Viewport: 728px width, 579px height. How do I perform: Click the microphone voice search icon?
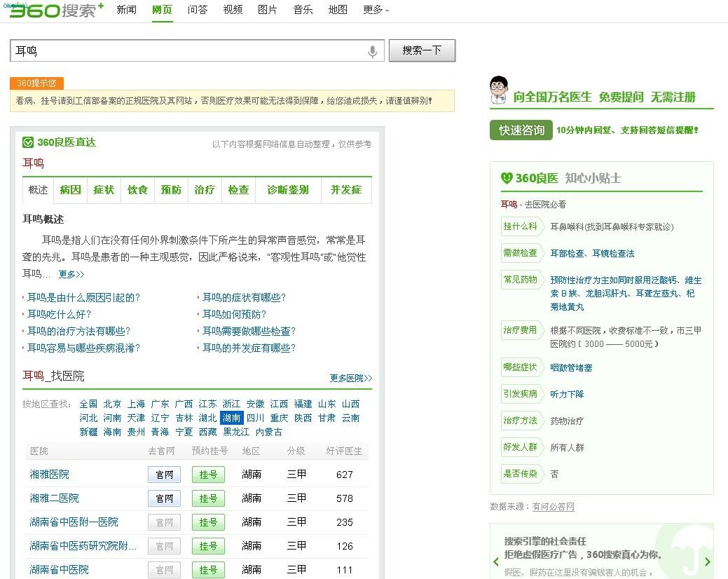point(373,51)
